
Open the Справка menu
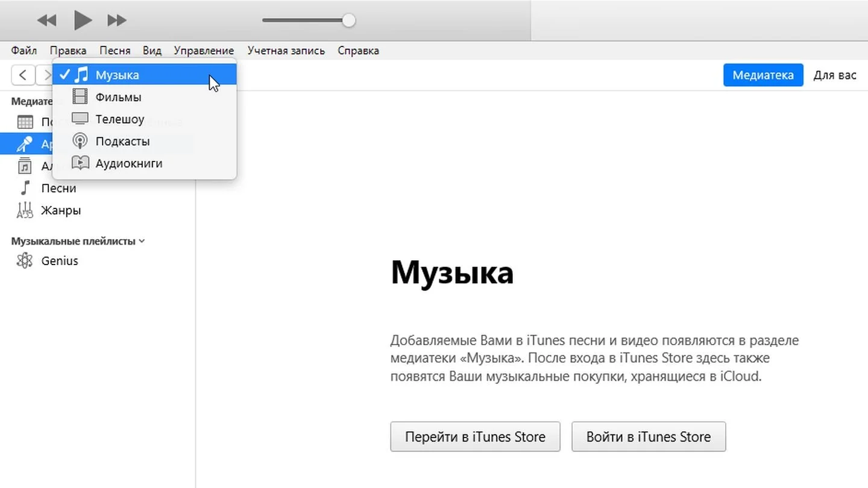coord(358,51)
